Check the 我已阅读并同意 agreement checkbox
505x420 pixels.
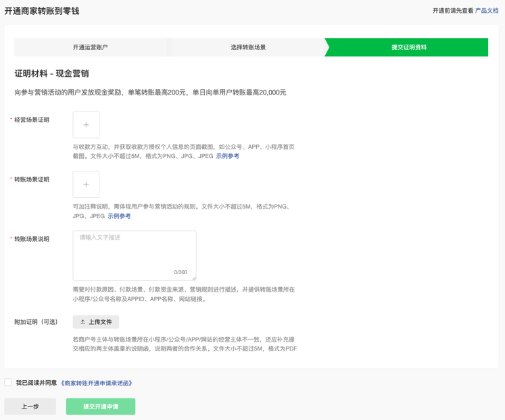(8, 382)
